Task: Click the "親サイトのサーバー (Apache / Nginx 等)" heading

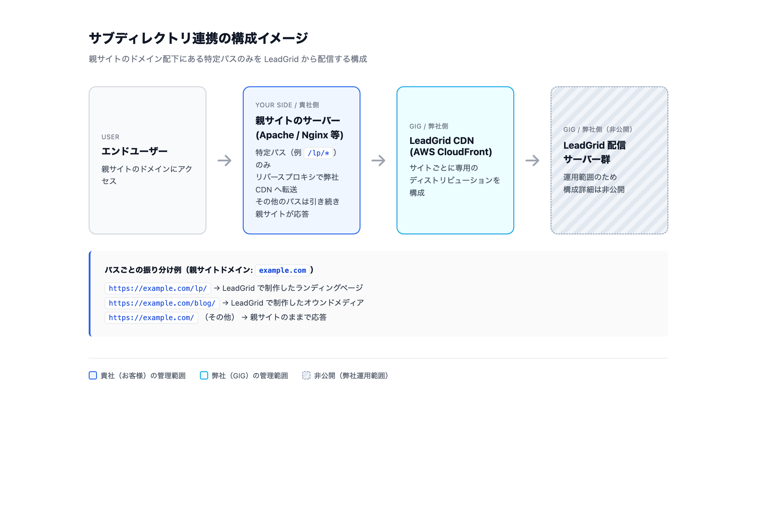Action: 299,128
